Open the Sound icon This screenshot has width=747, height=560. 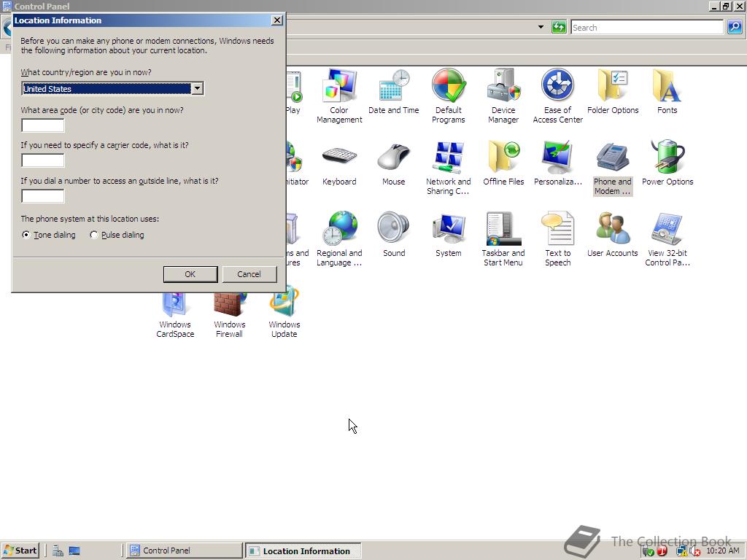coord(393,235)
